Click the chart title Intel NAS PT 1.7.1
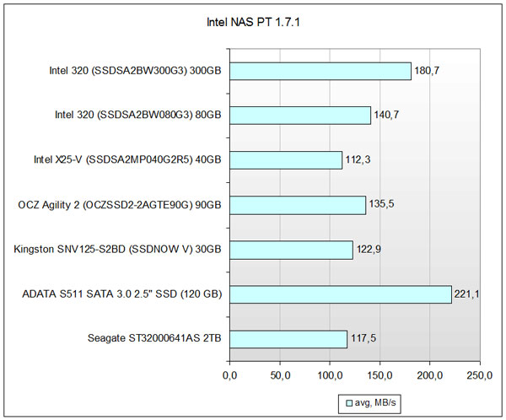This screenshot has height=420, width=506. [x=253, y=22]
